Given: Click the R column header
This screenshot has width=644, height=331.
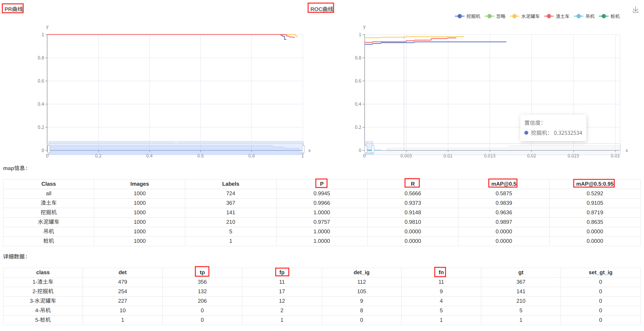Looking at the screenshot, I should click(x=412, y=184).
